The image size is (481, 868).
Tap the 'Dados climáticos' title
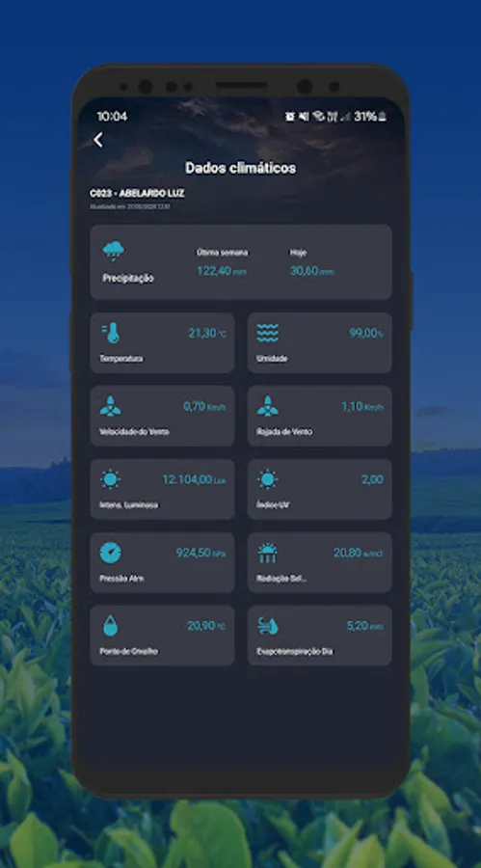240,168
